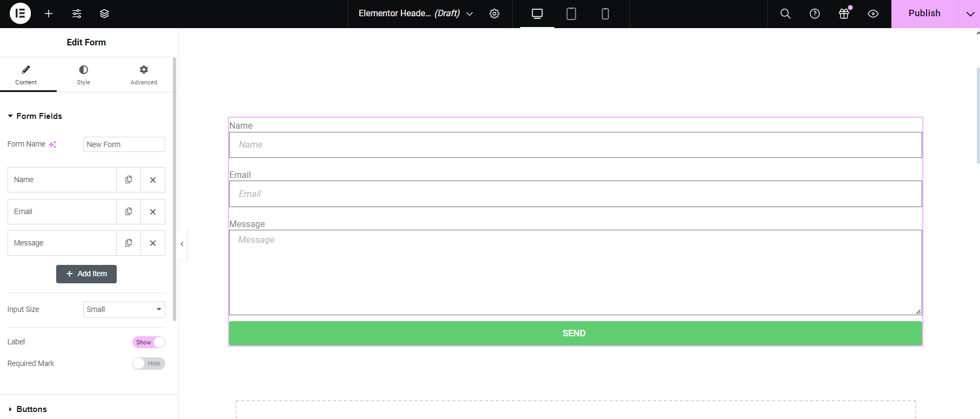Click the Add Item button
This screenshot has height=419, width=980.
pos(86,274)
